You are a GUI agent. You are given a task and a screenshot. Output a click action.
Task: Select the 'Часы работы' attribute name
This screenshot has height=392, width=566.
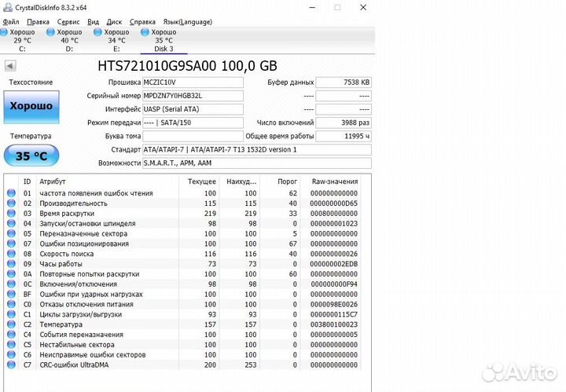pyautogui.click(x=61, y=264)
